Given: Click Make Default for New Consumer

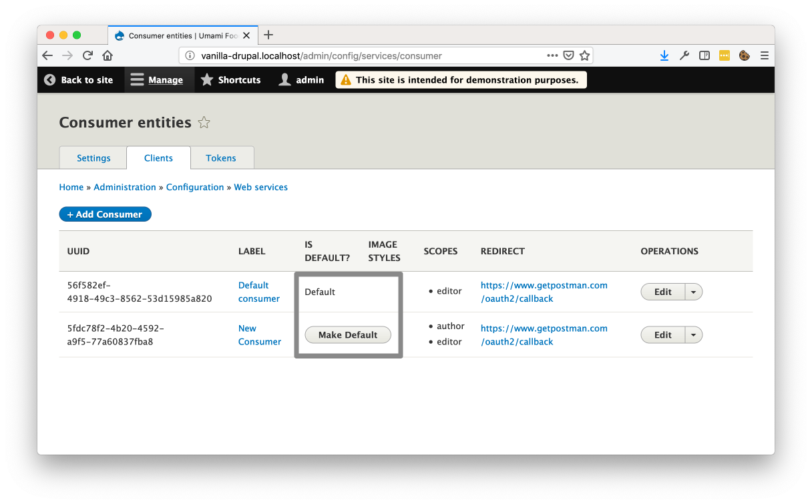Looking at the screenshot, I should click(x=348, y=335).
